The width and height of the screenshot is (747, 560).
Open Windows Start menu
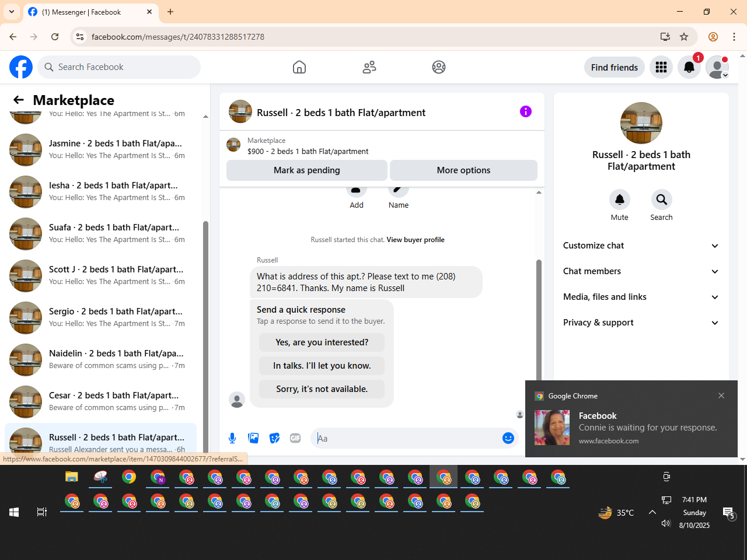(14, 512)
